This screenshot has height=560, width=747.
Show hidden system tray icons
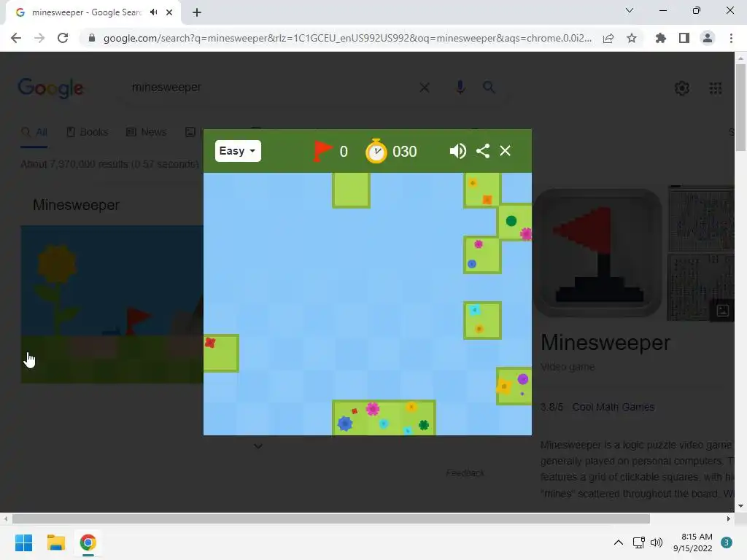618,542
